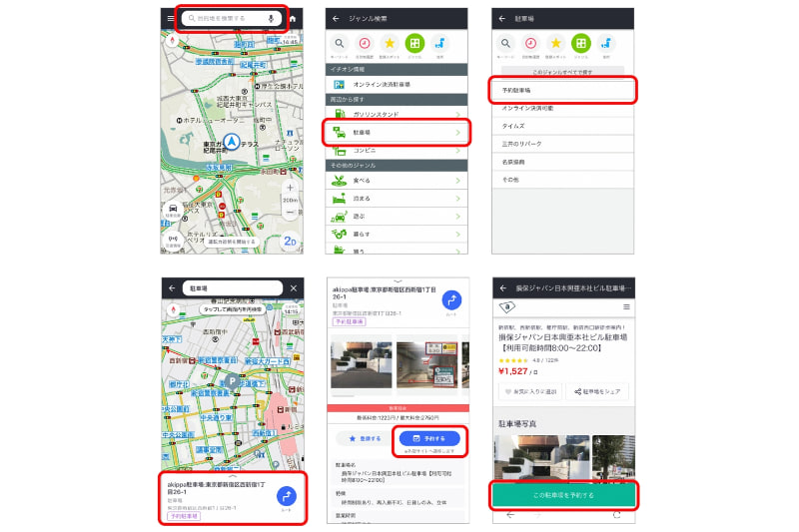Expand 遊ぶ row chevron
Image resolution: width=799 pixels, height=532 pixels.
point(457,217)
